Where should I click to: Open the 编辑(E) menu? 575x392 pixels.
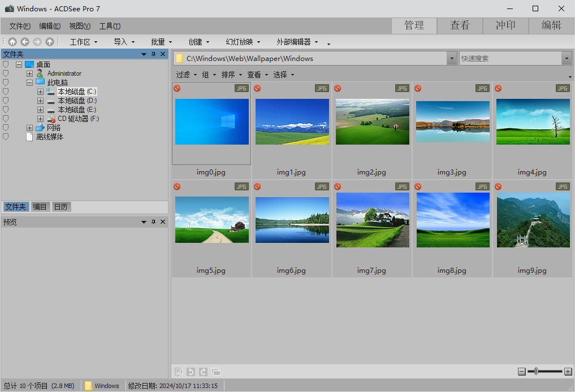click(x=50, y=26)
